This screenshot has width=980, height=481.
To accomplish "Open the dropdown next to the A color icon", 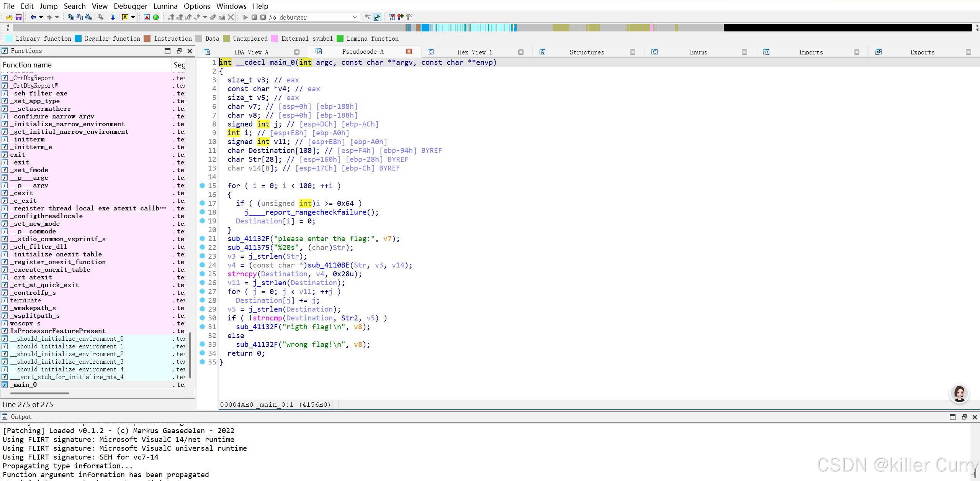I will (133, 17).
